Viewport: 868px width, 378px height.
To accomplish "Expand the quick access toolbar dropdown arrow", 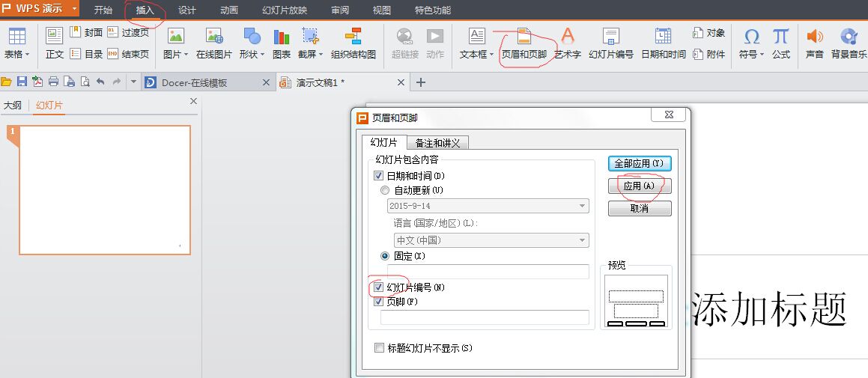I will pyautogui.click(x=133, y=82).
